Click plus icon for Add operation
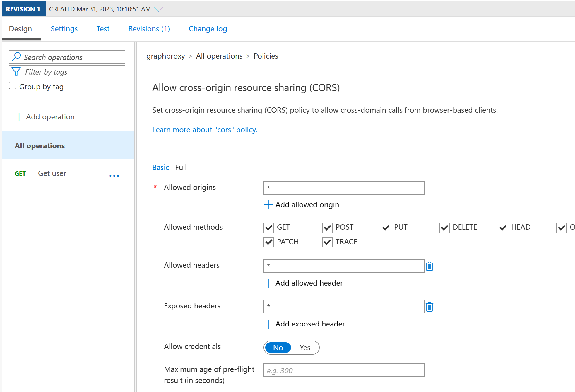This screenshot has height=392, width=575. 19,117
